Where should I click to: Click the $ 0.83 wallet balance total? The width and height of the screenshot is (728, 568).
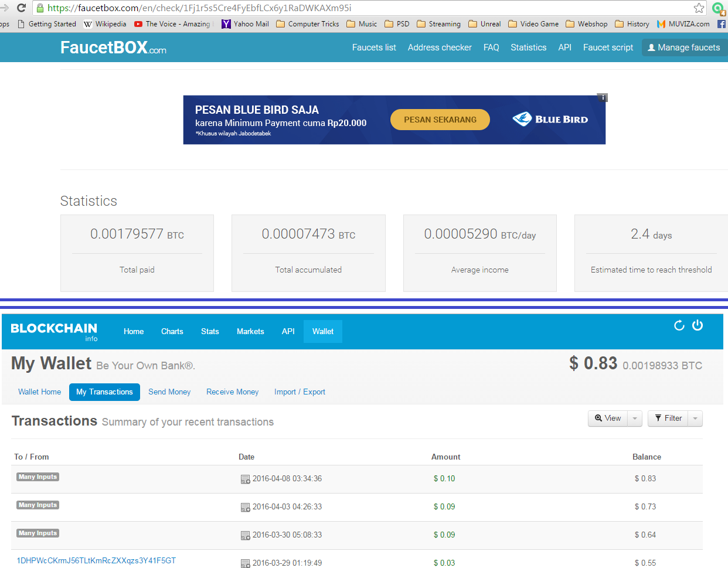coord(593,363)
